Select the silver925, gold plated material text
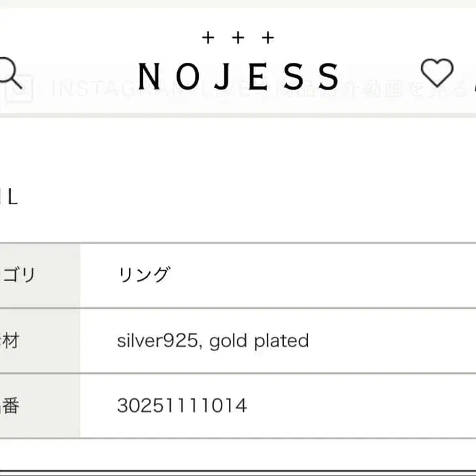The image size is (476, 476). (212, 341)
